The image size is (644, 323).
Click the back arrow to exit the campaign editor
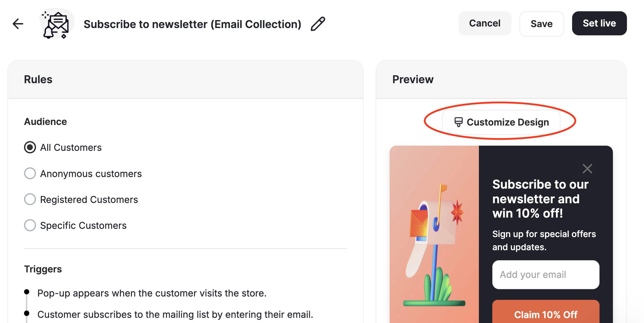pos(18,23)
